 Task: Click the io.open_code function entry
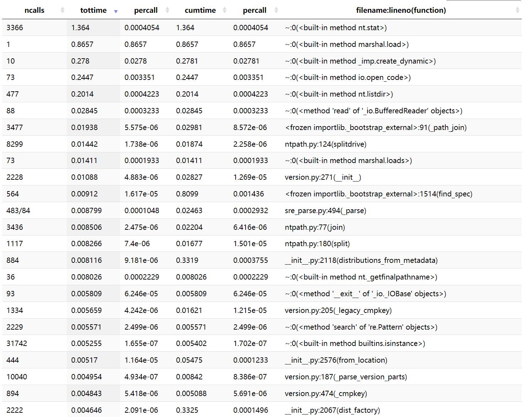(x=348, y=77)
